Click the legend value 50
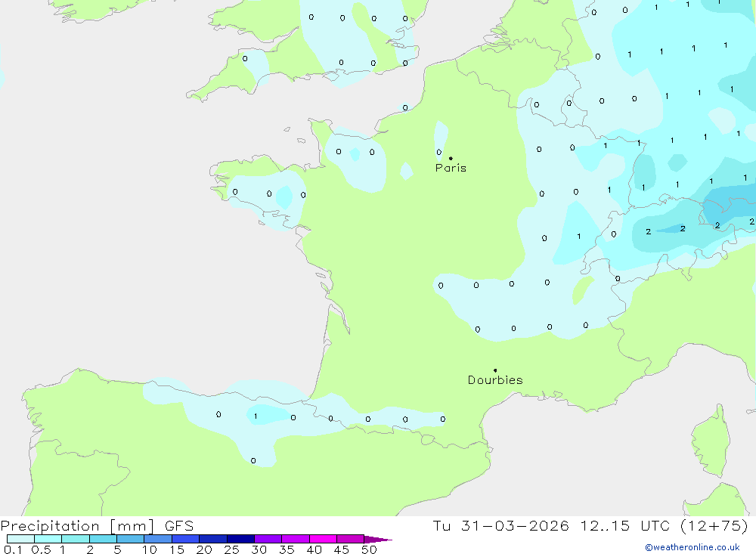 (369, 549)
